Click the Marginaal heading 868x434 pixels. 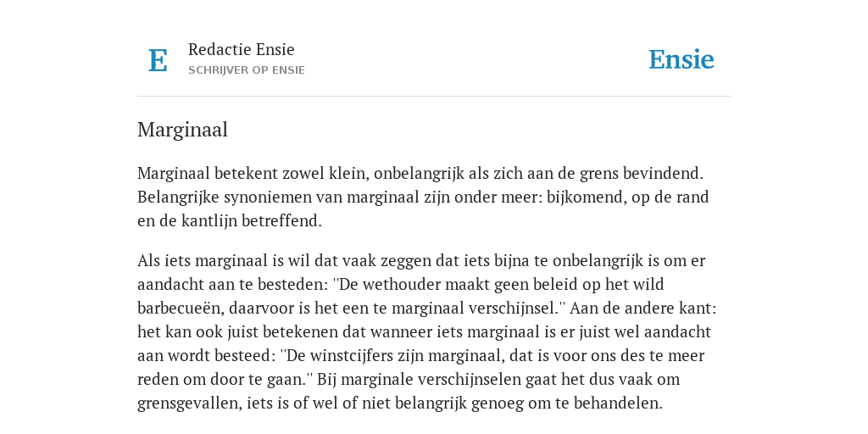(x=183, y=130)
